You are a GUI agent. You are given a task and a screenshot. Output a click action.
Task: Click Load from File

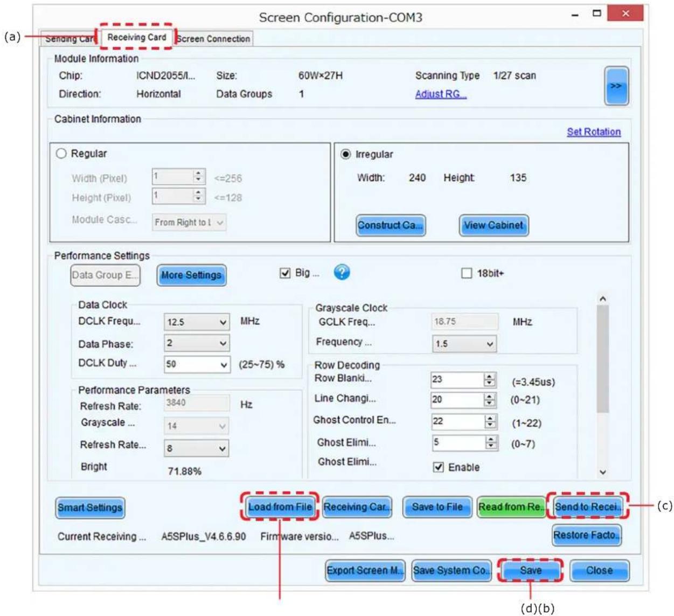(x=280, y=507)
